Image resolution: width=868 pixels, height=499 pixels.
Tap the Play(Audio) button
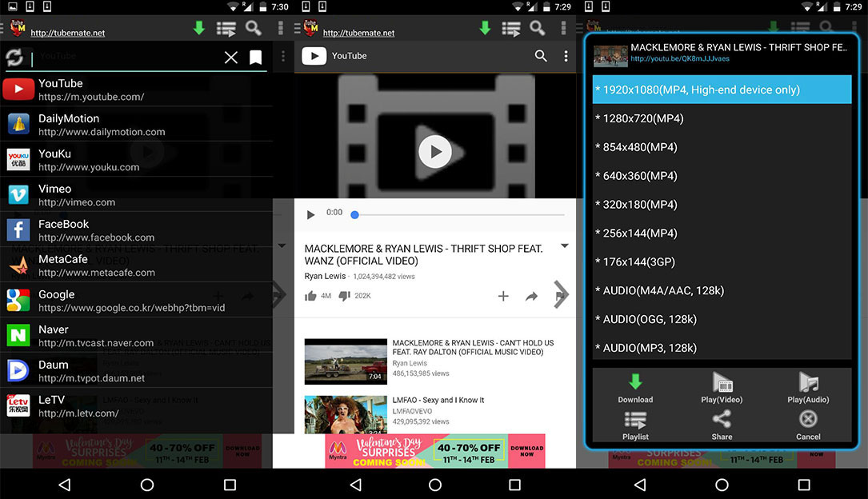tap(808, 389)
